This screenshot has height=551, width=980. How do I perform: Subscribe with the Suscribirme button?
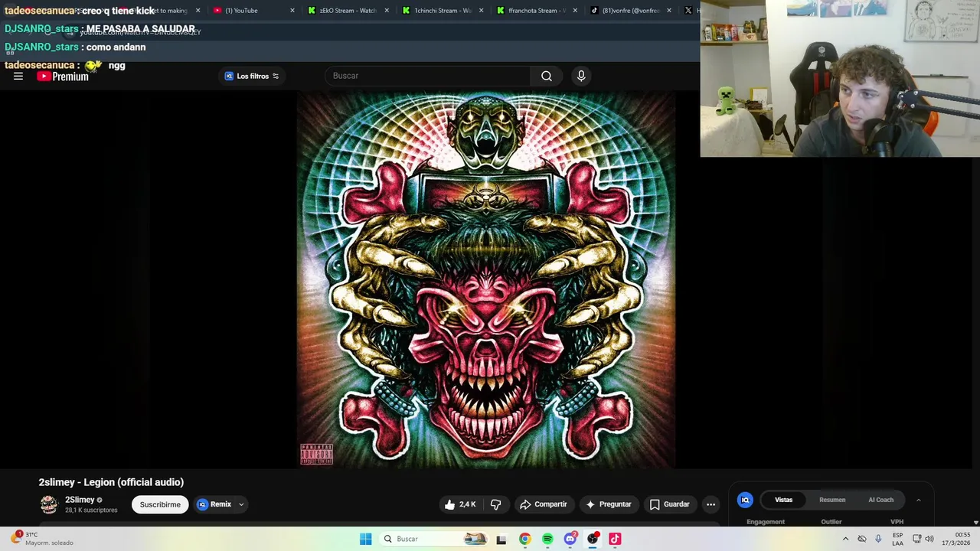(x=160, y=504)
